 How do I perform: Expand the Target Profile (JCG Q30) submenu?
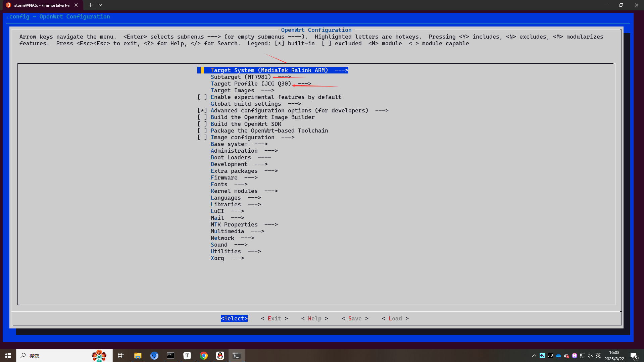coord(251,84)
